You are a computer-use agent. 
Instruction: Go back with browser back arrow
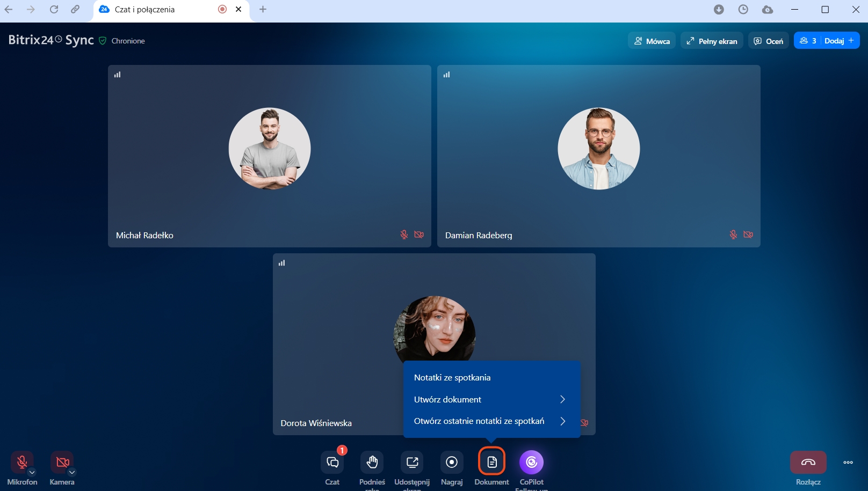pos(9,9)
